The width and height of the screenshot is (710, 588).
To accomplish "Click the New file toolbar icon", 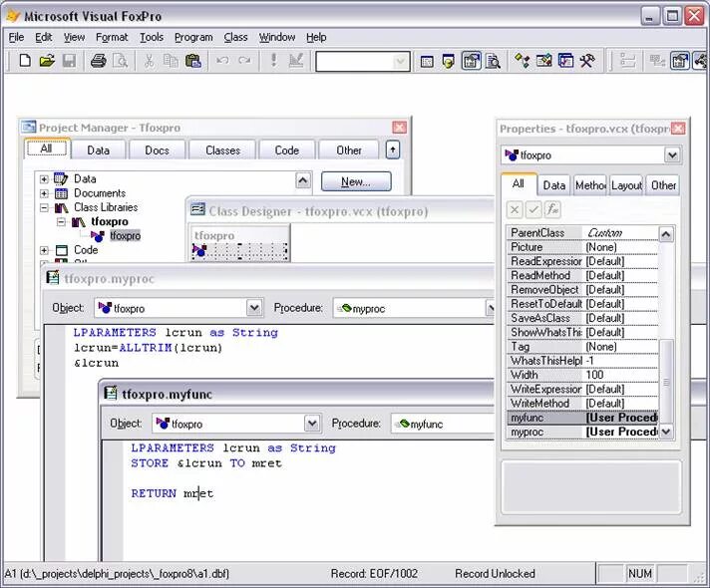I will (x=25, y=60).
